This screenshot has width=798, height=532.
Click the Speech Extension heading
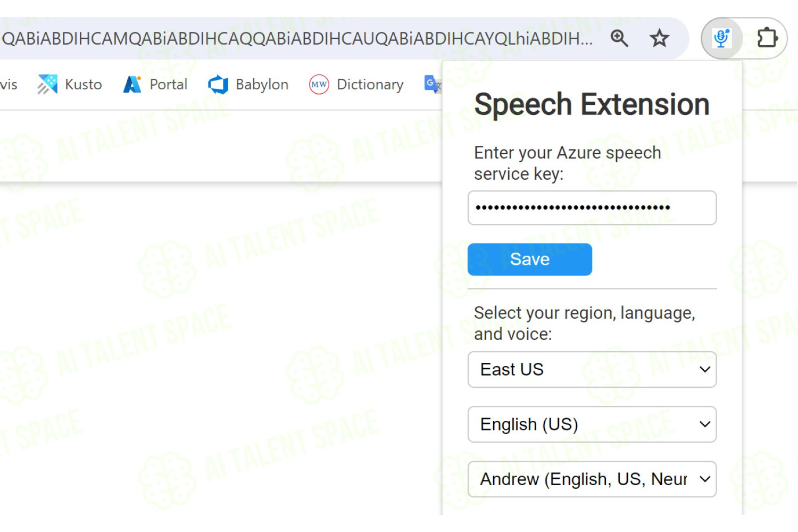[592, 104]
